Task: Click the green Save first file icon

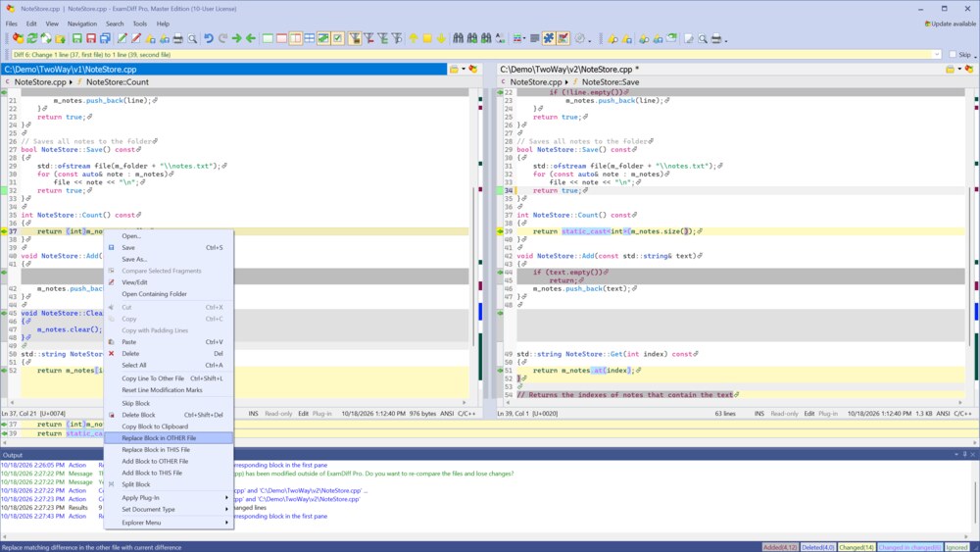Action: (76, 39)
